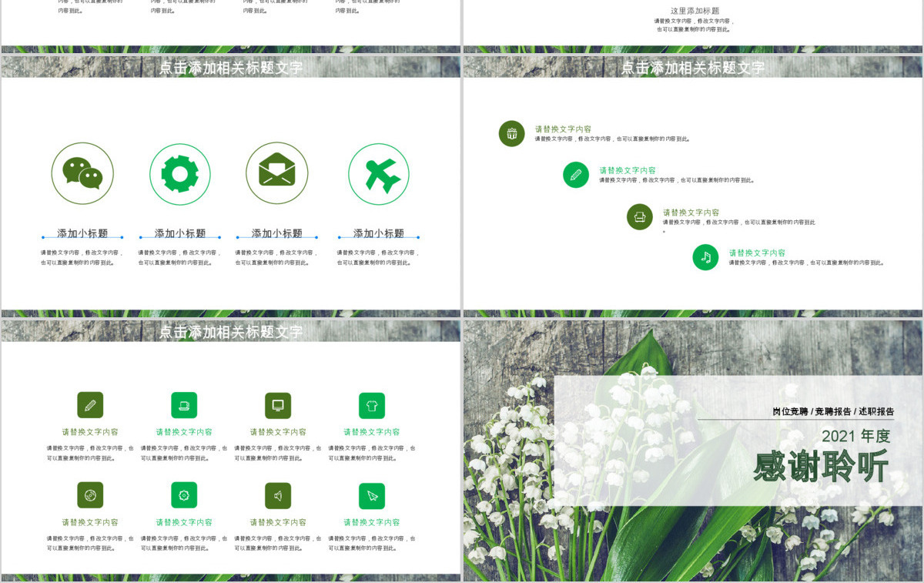Click '添加小标题' under the WeChat icon
924x583 pixels.
pos(82,233)
